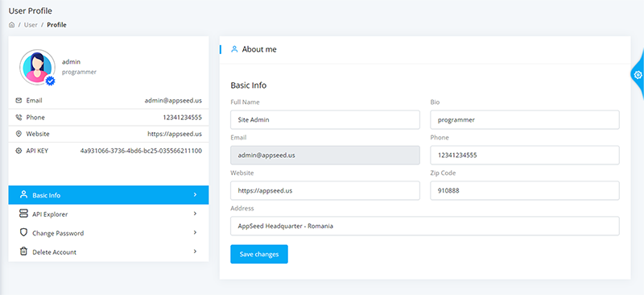Image resolution: width=644 pixels, height=295 pixels.
Task: Click the Basic Info person icon
Action: (x=23, y=194)
